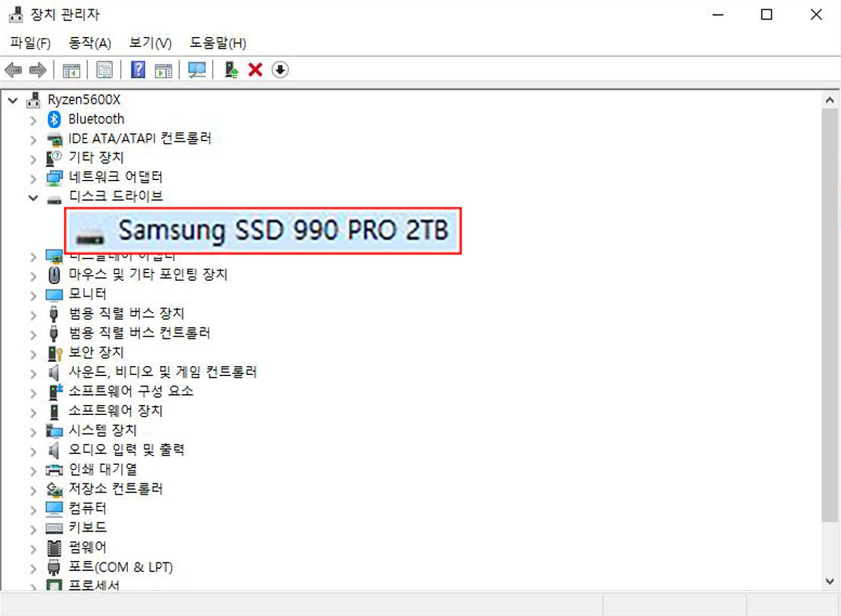
Task: Expand the Bluetooth category
Action: point(33,120)
